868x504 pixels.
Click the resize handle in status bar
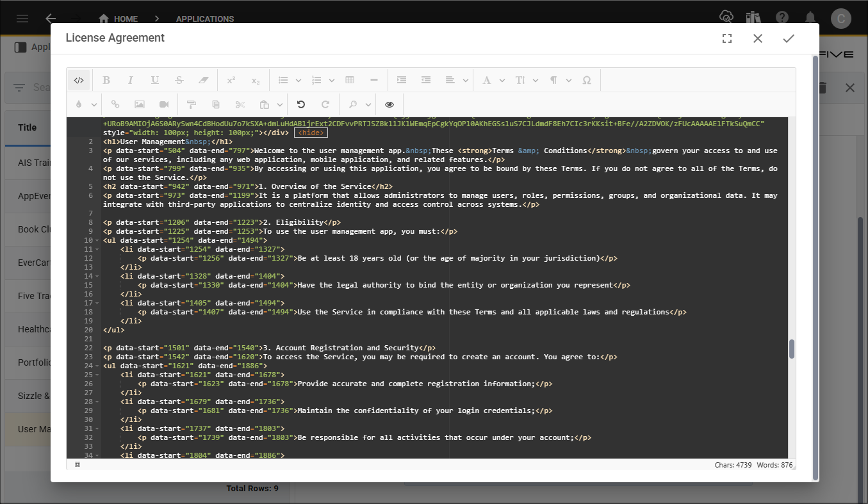pyautogui.click(x=78, y=464)
